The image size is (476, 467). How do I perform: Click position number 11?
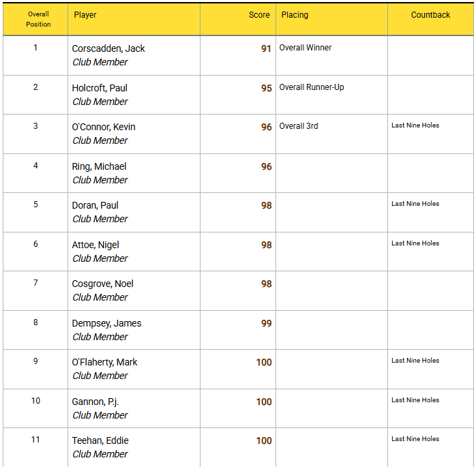[35, 439]
